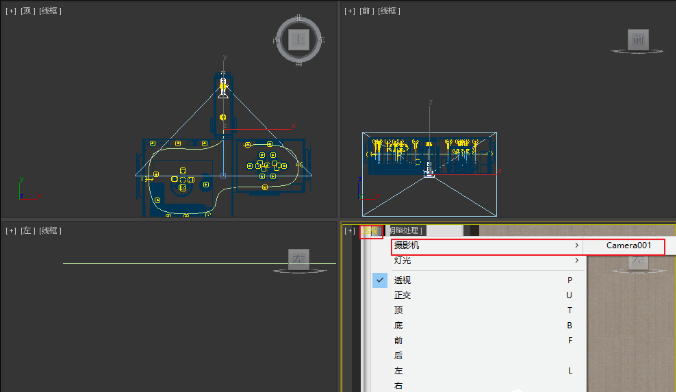Click the ViewCube in left viewport

[299, 260]
